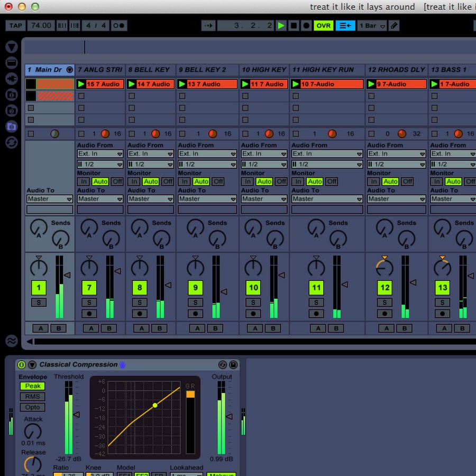Select the 8 BELL KEY track header
The image size is (476, 476).
[x=150, y=70]
